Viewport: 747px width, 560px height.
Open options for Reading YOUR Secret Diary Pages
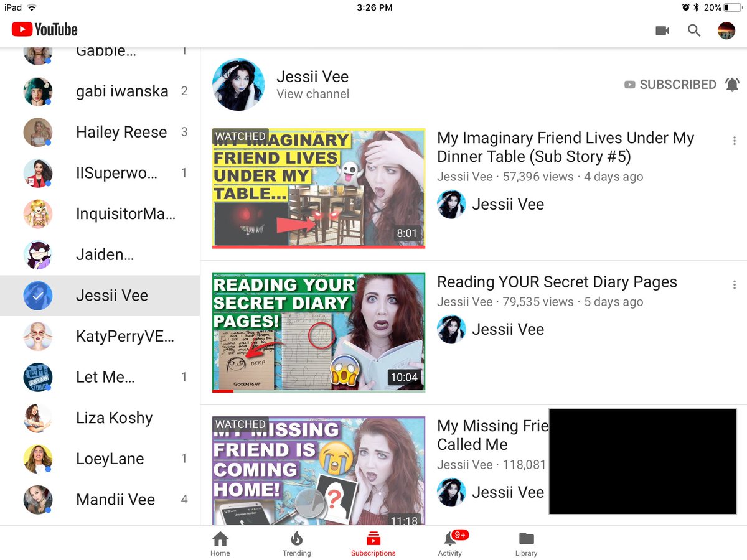735,285
